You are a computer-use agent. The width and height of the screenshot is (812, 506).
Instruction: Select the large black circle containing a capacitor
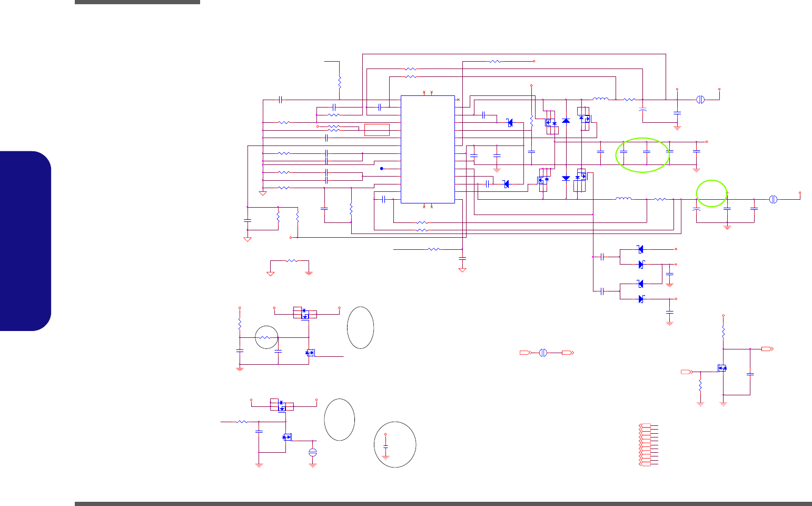(x=395, y=444)
